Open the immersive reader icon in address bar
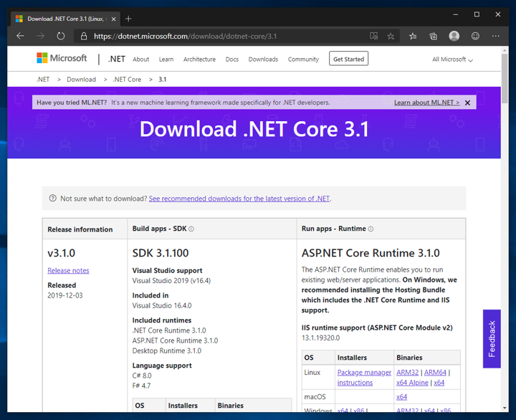This screenshot has height=420, width=516. coord(373,36)
